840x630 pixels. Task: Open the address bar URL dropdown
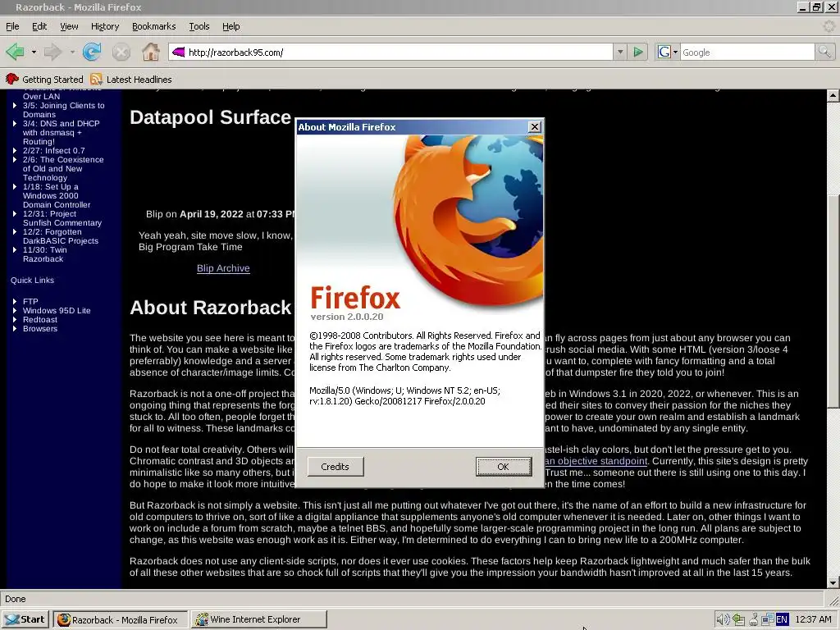[620, 52]
